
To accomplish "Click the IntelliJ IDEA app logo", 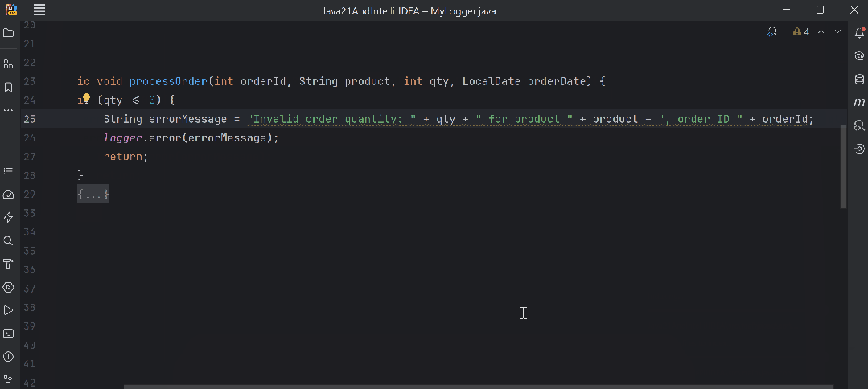I will coord(11,10).
